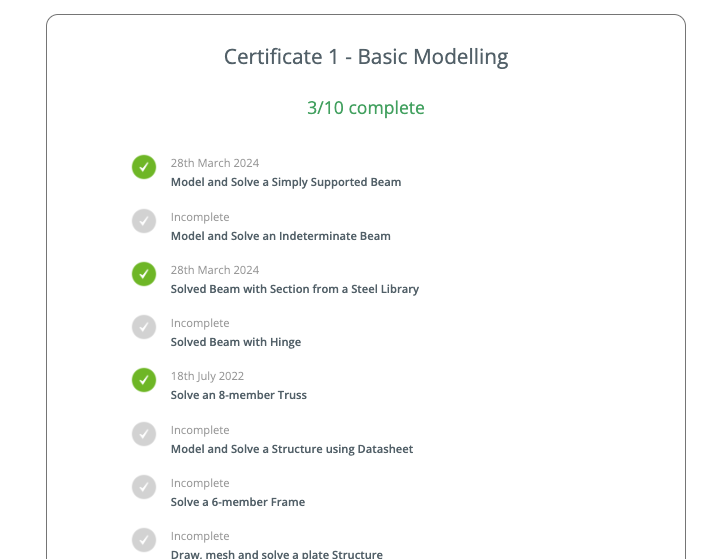
Task: Click green checkmark for Simply Supported Beam
Action: (144, 167)
